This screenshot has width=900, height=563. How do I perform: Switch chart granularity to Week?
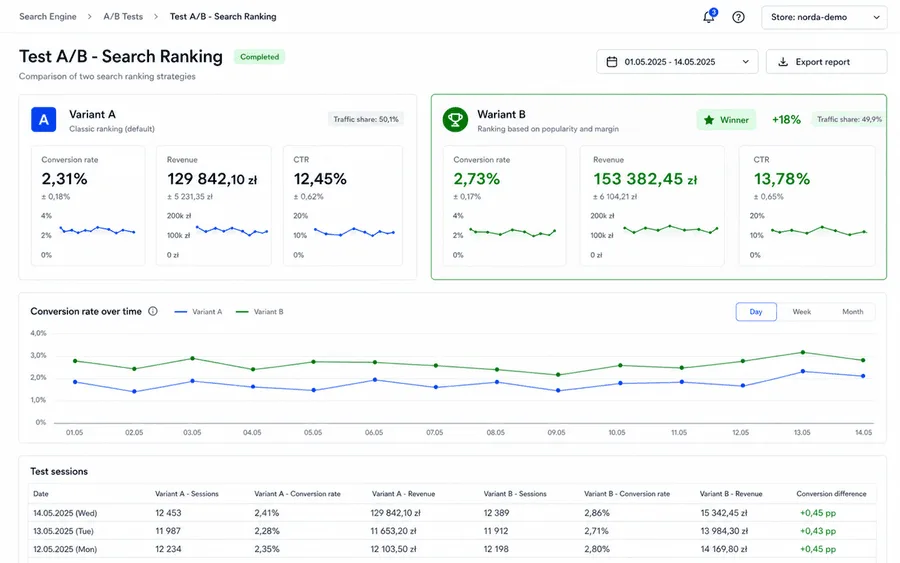[x=801, y=312]
